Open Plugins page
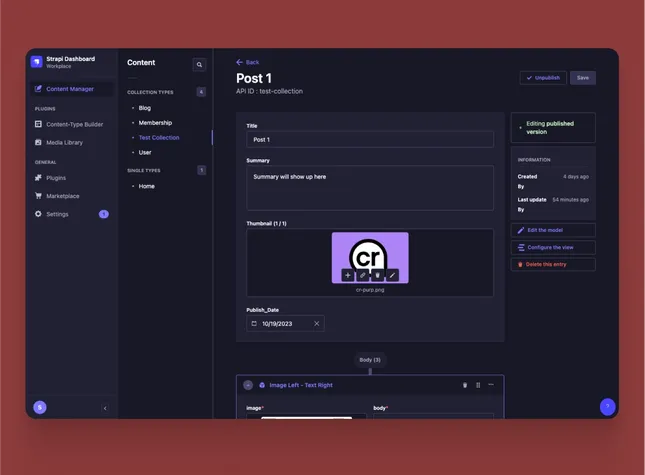The width and height of the screenshot is (645, 475). (51, 178)
